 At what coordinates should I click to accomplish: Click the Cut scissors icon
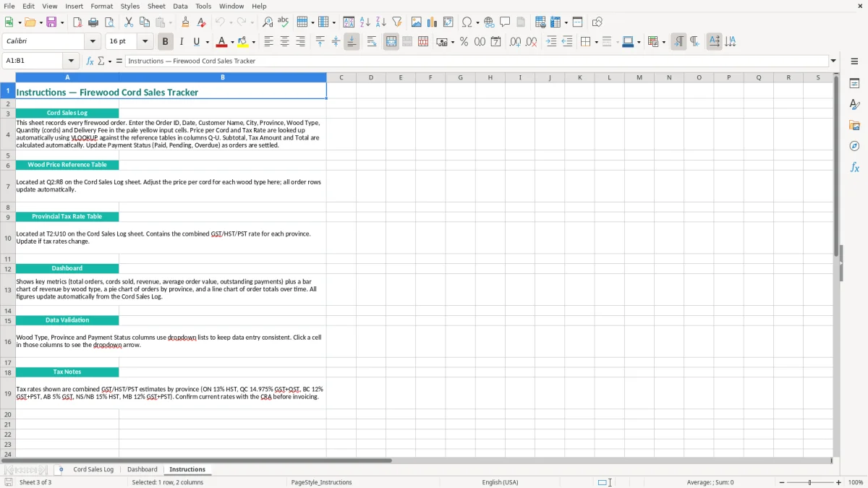(x=129, y=22)
